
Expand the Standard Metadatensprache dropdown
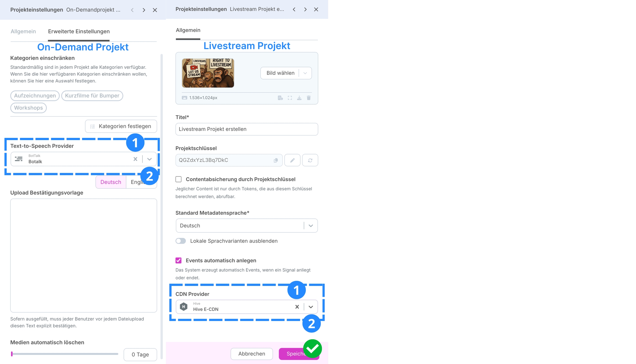(247, 226)
